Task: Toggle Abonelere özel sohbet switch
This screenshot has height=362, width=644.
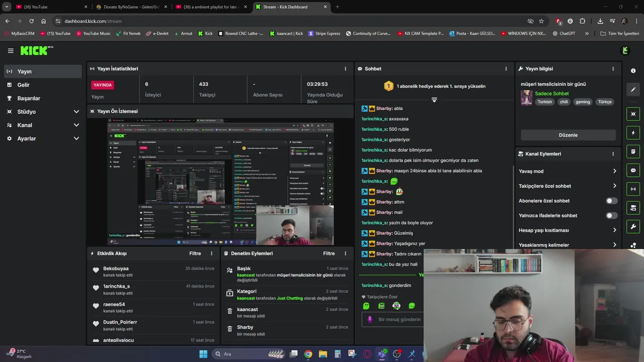Action: (x=611, y=201)
